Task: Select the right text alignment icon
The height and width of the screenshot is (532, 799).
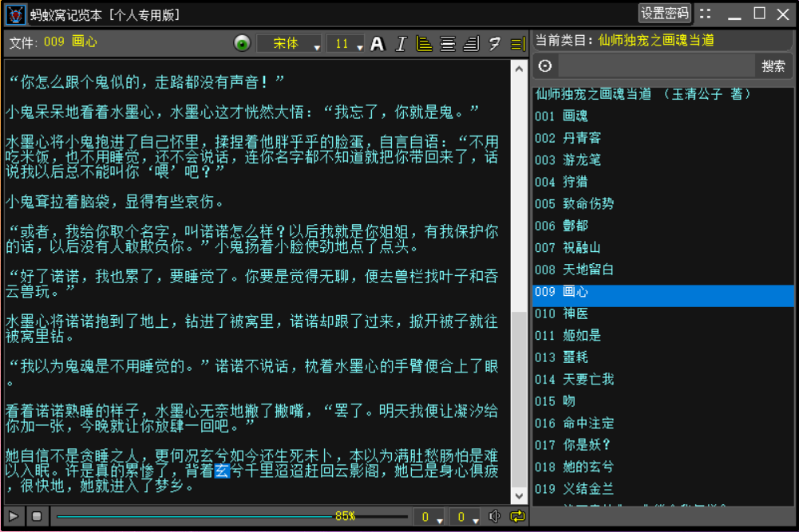Action: coord(470,44)
